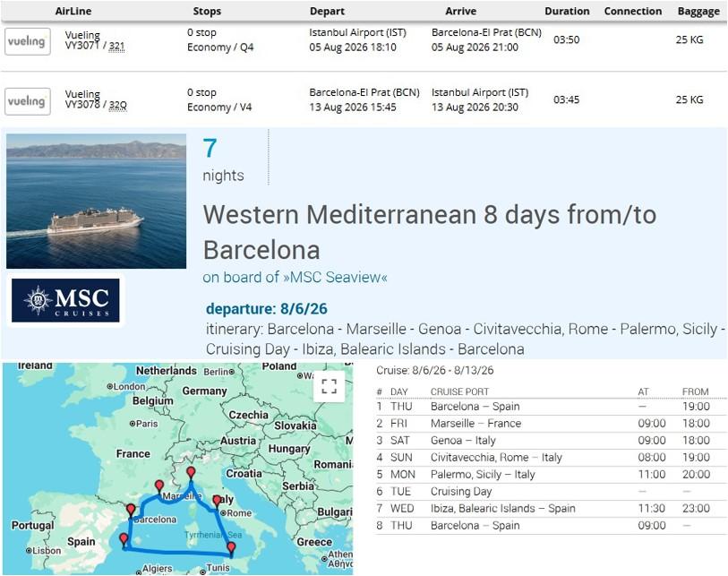Click the Depart column header
Screen dimensions: 728x576
pyautogui.click(x=328, y=11)
